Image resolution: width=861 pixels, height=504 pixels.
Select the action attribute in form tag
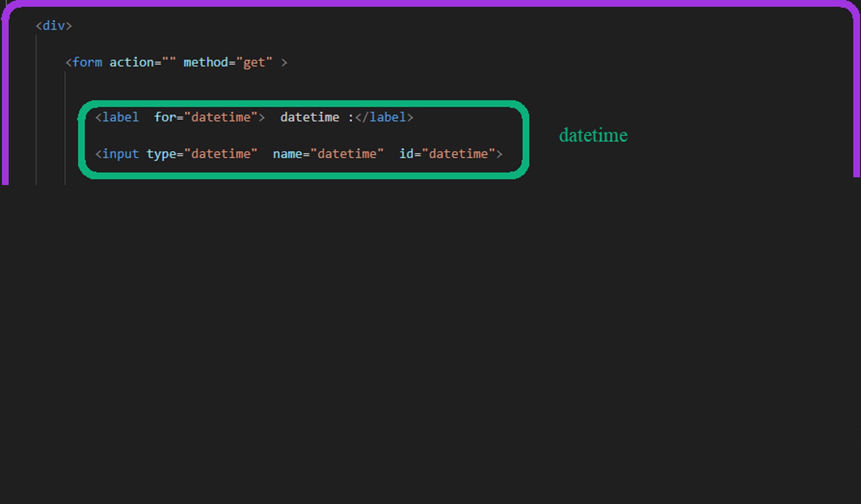pyautogui.click(x=132, y=63)
